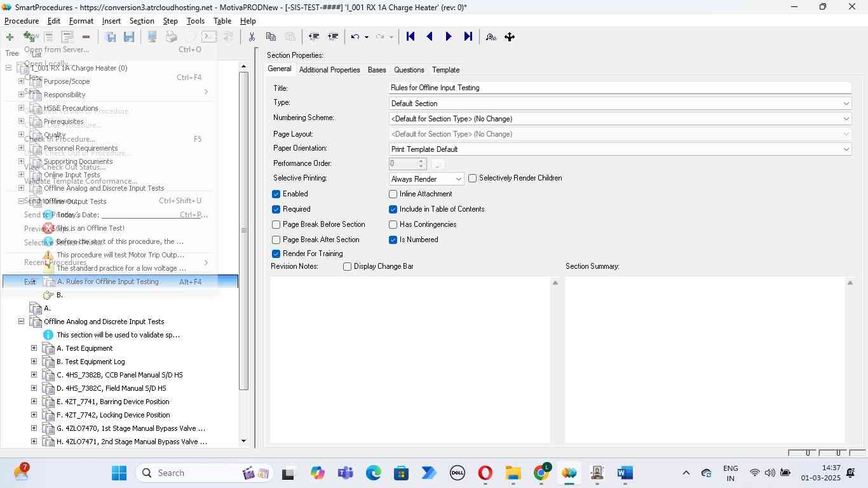868x488 pixels.
Task: Jump to last item with blue arrow
Action: point(468,37)
